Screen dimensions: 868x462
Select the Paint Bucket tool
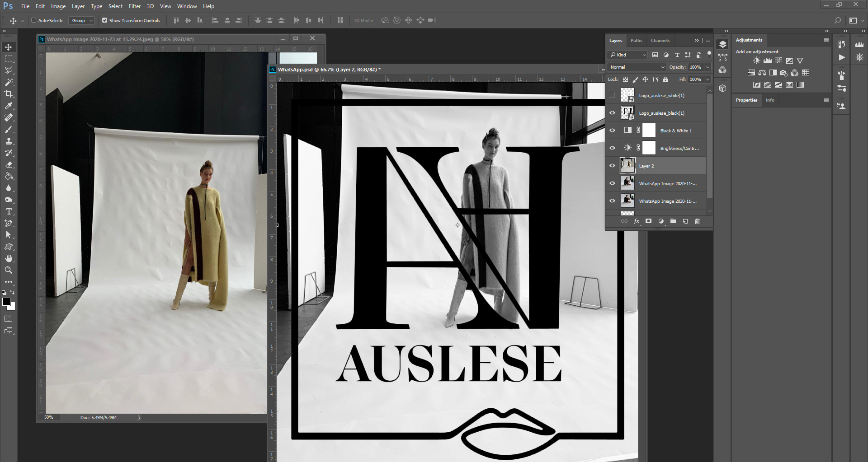coord(9,176)
